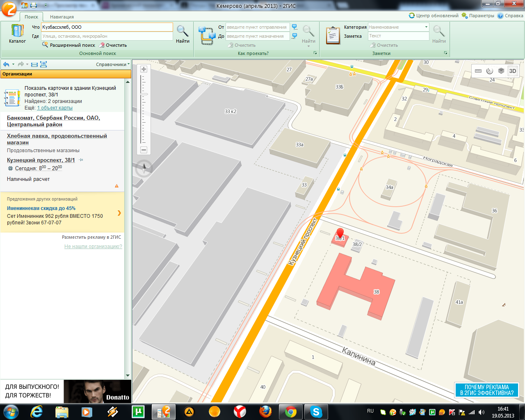Click the Расширенный поиск button
Viewport: 525px width, 420px height.
(68, 45)
